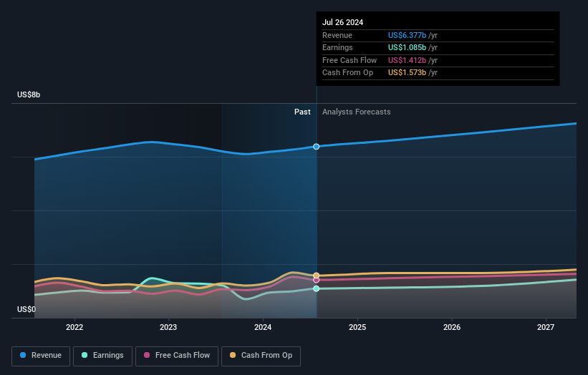Toggle the Revenue legend button
This screenshot has width=588, height=375.
(x=41, y=356)
